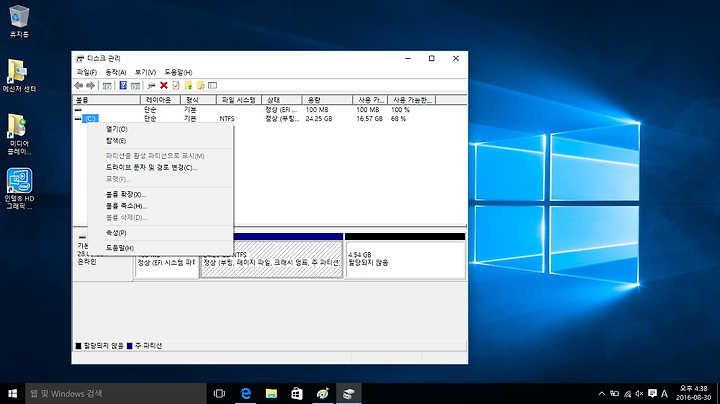Sort by the 용량 column header
The width and height of the screenshot is (720, 404).
327,100
